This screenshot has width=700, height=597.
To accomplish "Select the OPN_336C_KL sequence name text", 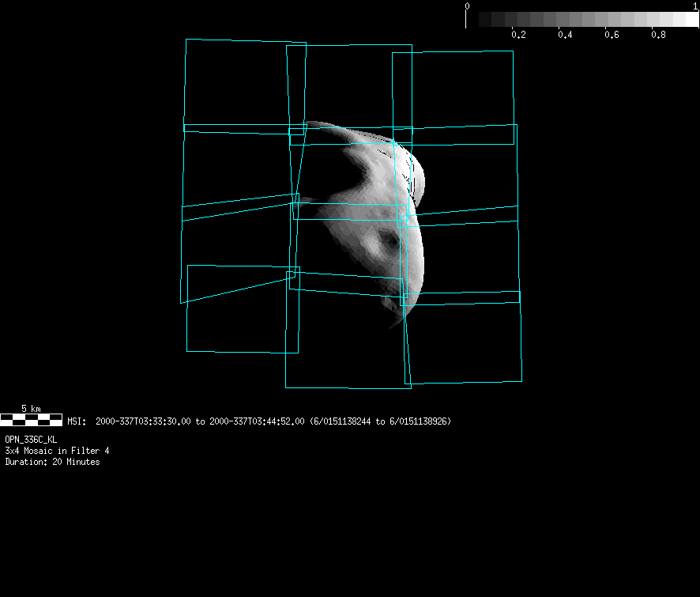I will click(x=31, y=439).
